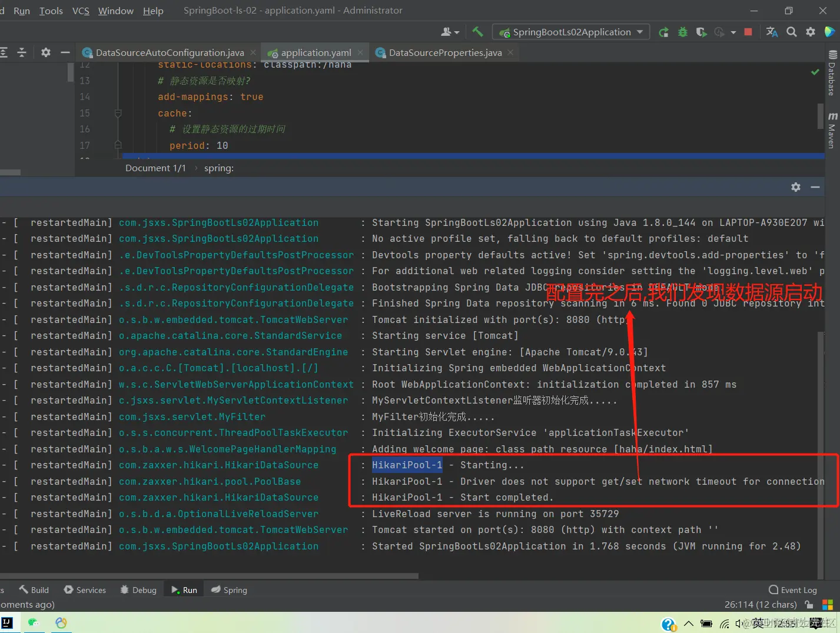
Task: Run with Coverage using the shield icon
Action: 701,32
